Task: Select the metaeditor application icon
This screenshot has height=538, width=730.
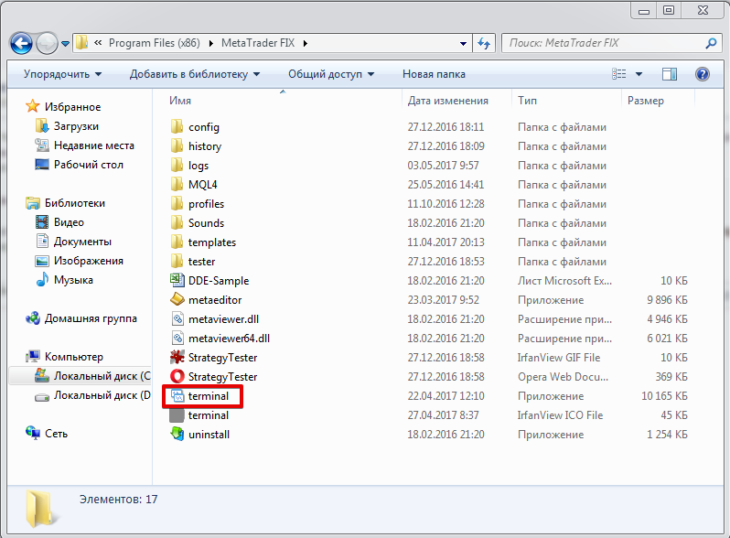Action: 177,299
